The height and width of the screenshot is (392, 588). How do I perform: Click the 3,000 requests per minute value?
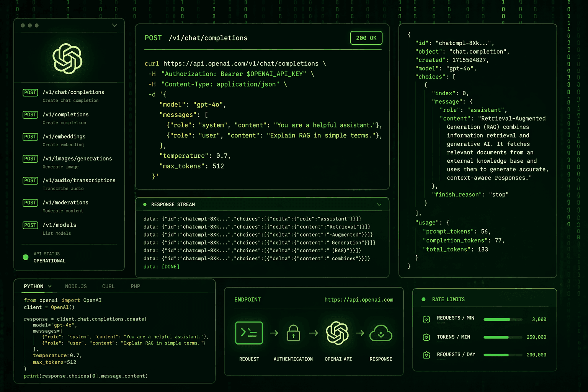[x=539, y=319]
